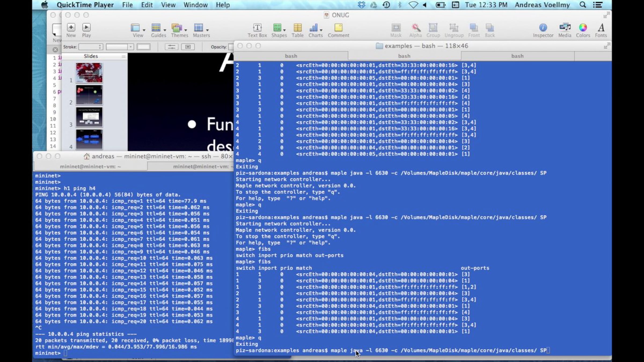Open the Inspector panel

click(543, 27)
